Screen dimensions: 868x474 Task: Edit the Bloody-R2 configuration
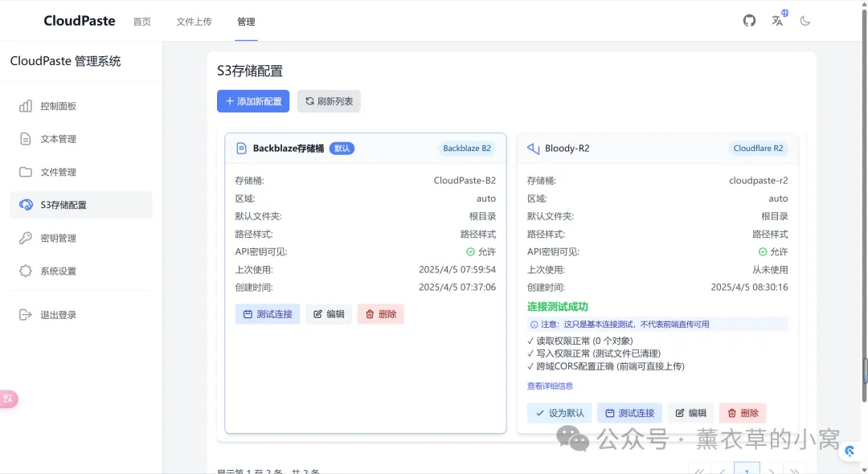click(x=691, y=413)
